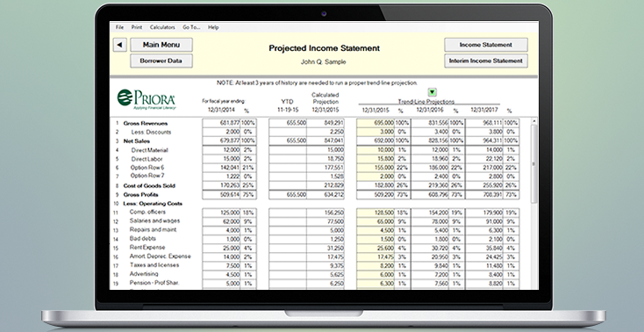Select Discounts trend-line field 3,000
This screenshot has height=332, width=644.
tap(376, 132)
